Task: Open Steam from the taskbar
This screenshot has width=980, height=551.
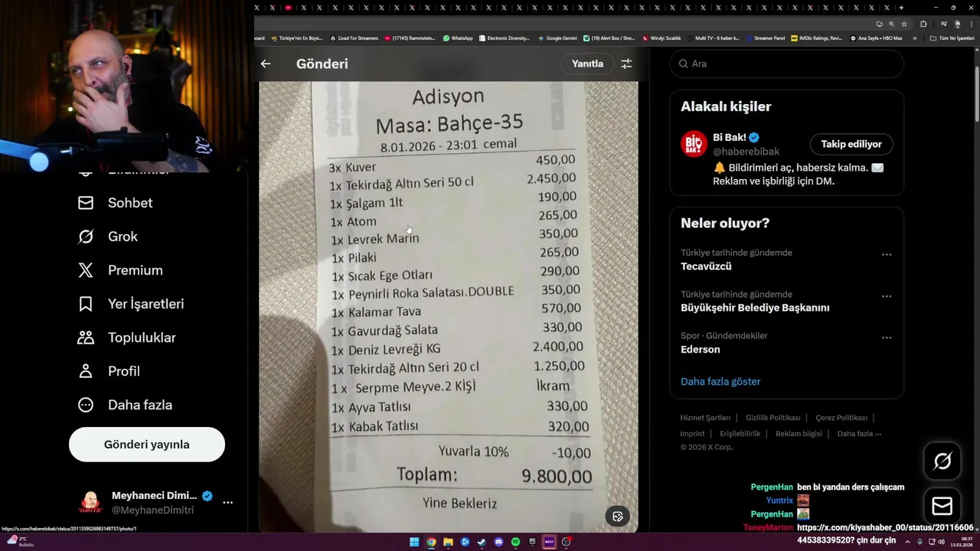Action: coord(482,542)
